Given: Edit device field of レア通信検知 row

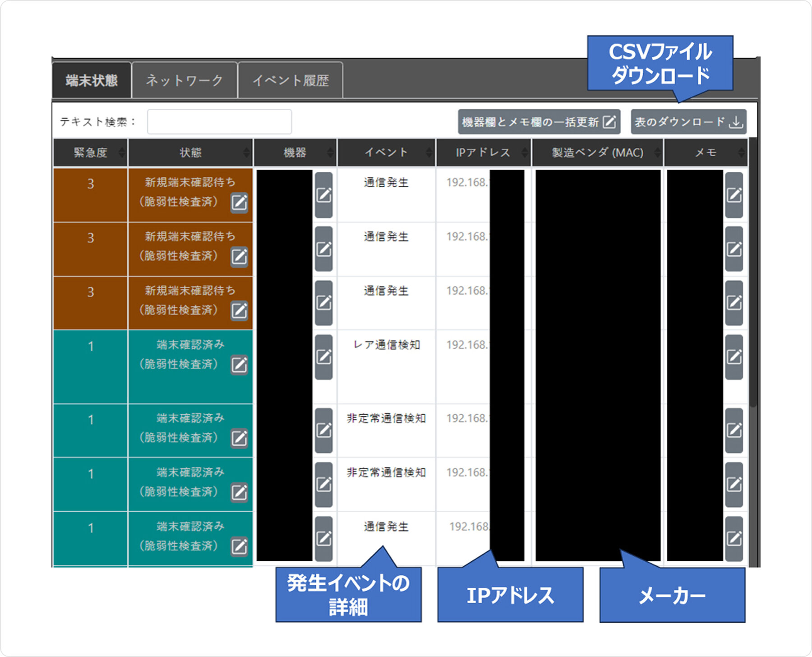Looking at the screenshot, I should (x=323, y=357).
